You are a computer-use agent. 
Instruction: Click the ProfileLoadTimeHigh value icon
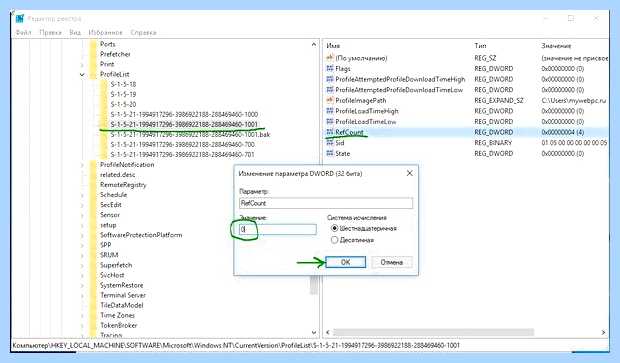tap(330, 111)
